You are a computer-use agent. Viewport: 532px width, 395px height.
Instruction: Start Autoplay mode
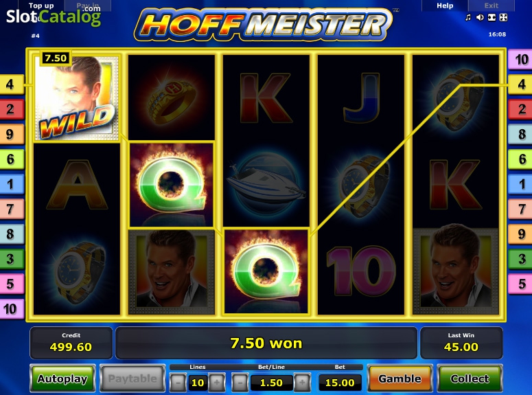pyautogui.click(x=62, y=379)
